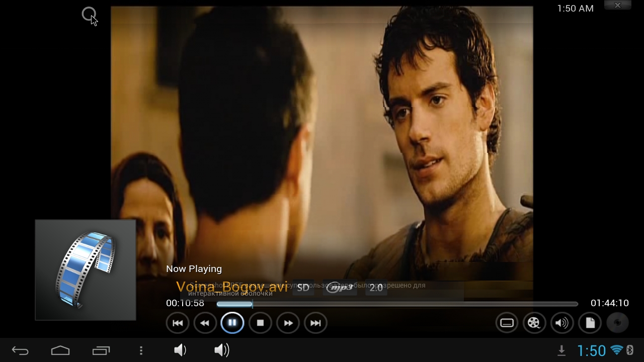Image resolution: width=644 pixels, height=362 pixels.
Task: Click the elapsed time 00:10:58
Action: tap(185, 303)
